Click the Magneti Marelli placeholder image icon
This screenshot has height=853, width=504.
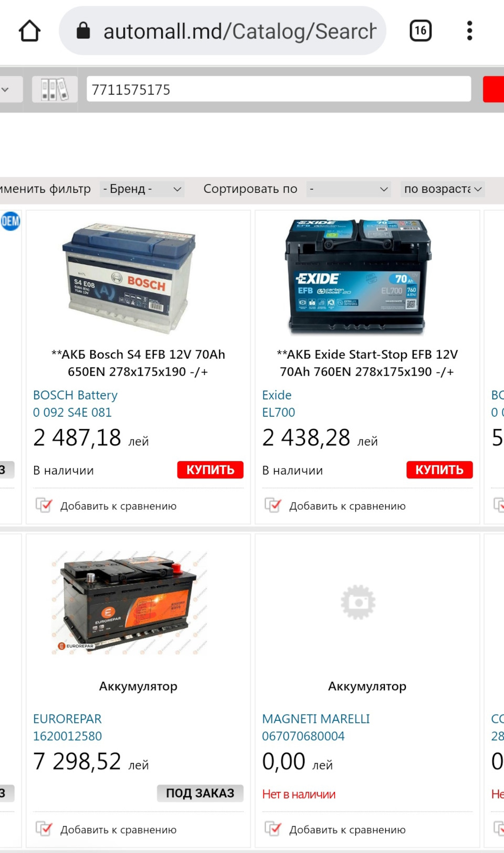(358, 602)
